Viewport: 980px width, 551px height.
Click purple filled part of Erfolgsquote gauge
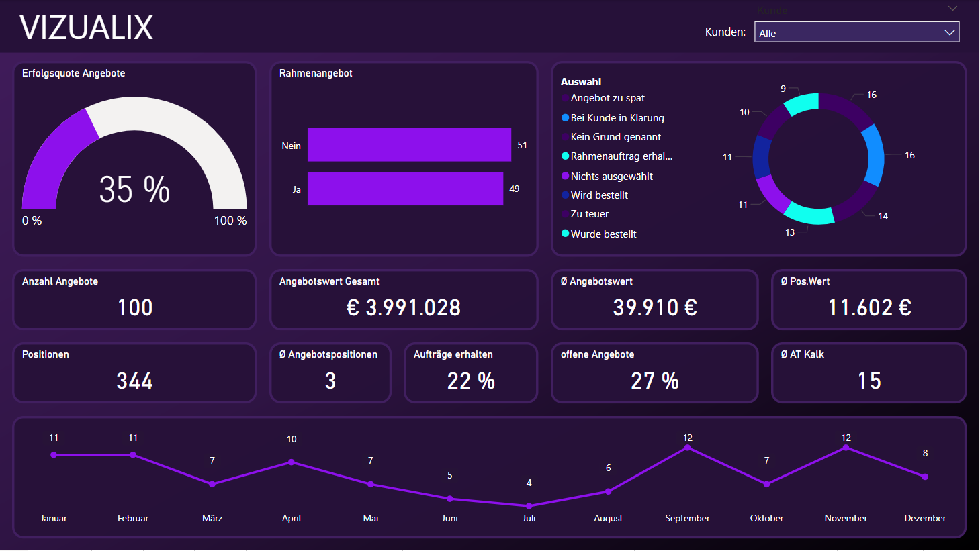point(55,153)
